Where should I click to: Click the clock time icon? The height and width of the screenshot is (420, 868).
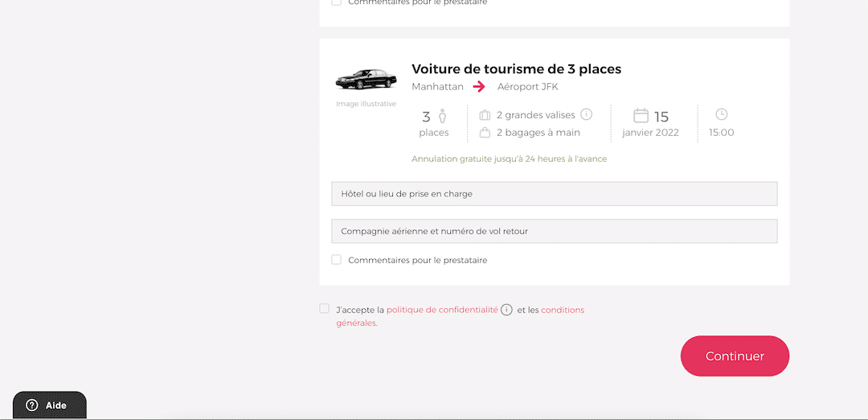click(x=721, y=114)
